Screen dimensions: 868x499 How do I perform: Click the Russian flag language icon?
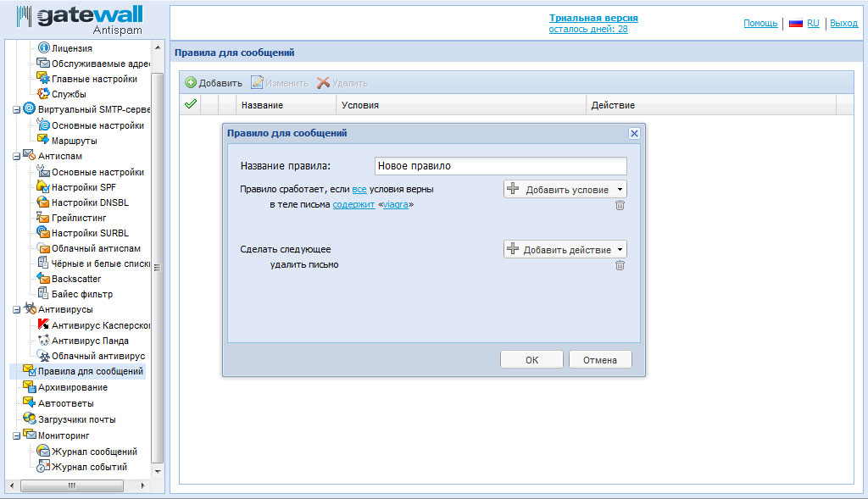tap(795, 23)
